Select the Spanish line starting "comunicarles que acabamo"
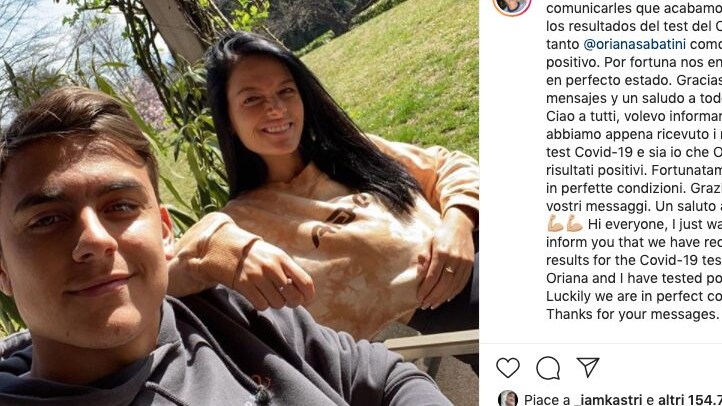 634,8
